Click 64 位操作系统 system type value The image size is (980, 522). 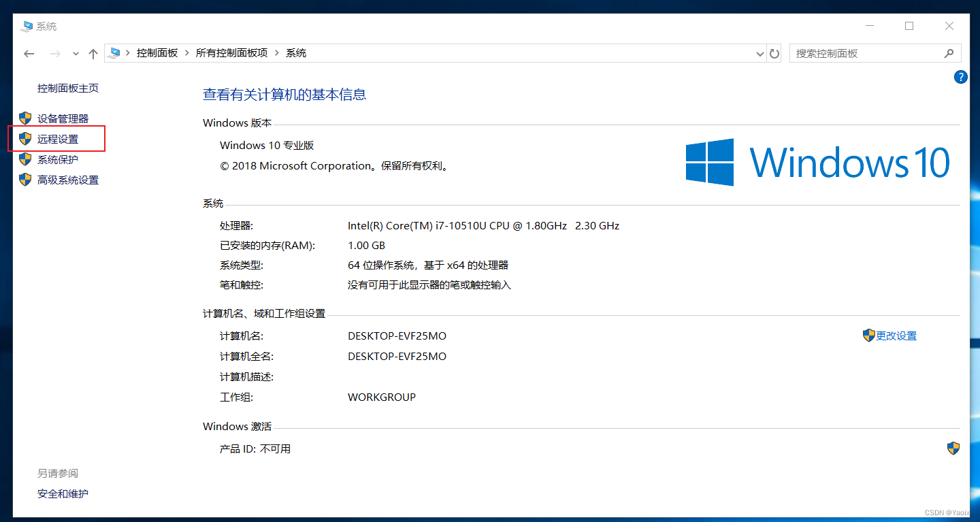click(428, 265)
